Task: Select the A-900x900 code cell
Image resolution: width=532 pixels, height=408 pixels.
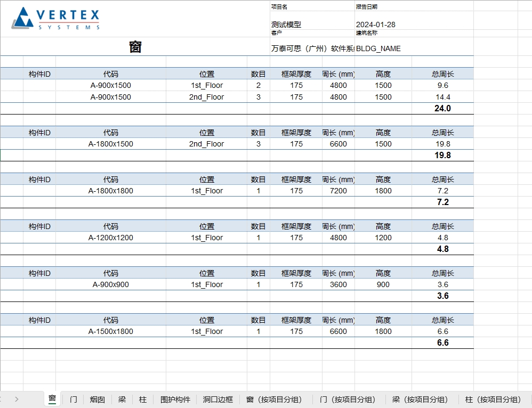Action: [x=110, y=284]
